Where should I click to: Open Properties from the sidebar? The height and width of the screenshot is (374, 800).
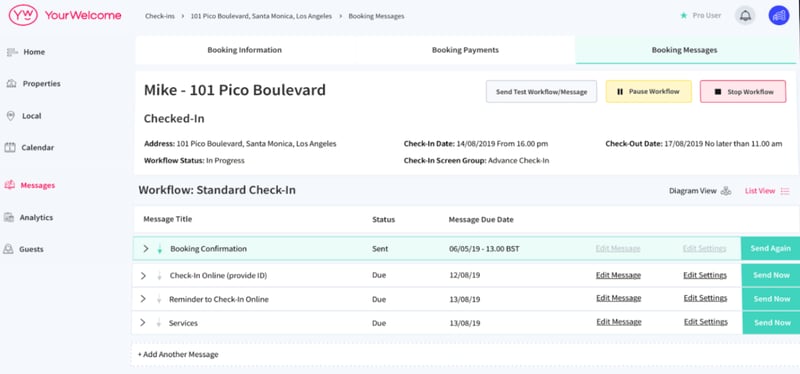coord(33,84)
